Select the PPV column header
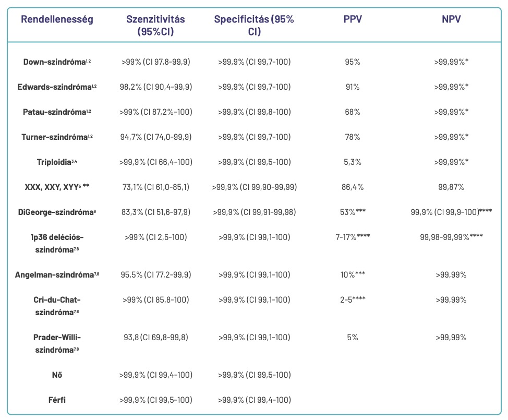The height and width of the screenshot is (420, 508). tap(353, 20)
